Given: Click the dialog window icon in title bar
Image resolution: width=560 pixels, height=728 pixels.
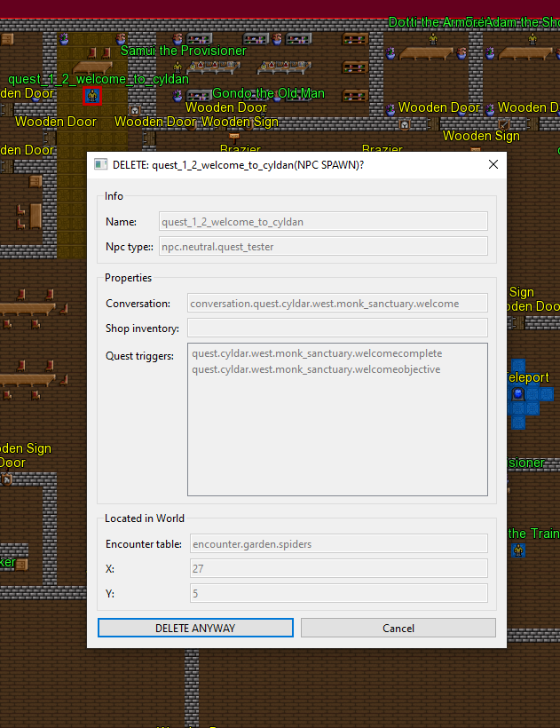Looking at the screenshot, I should pos(100,164).
